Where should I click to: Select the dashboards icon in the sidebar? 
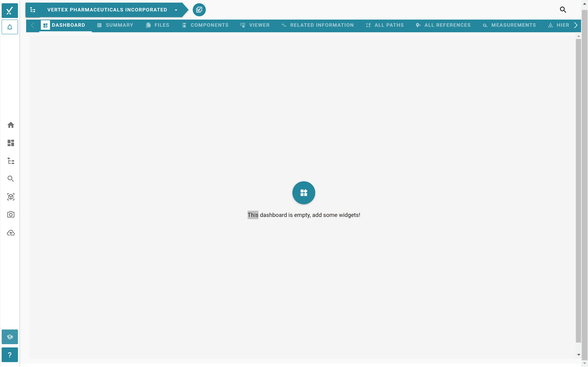[10, 143]
